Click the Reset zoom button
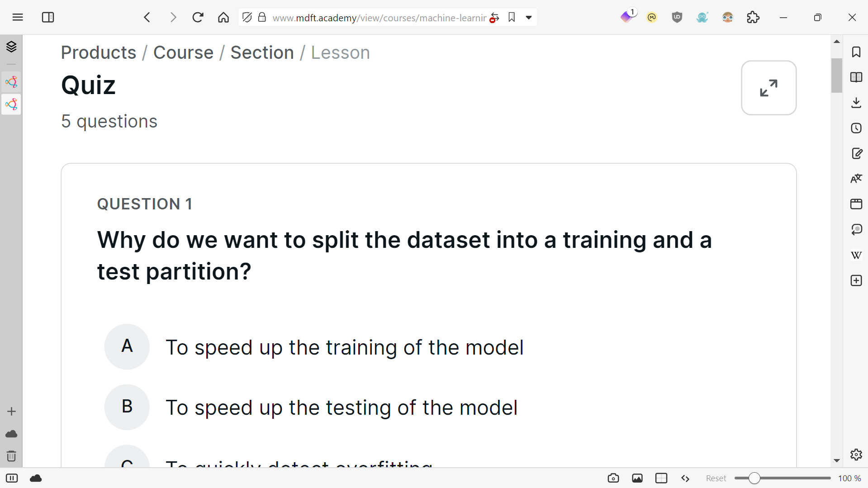Image resolution: width=868 pixels, height=488 pixels. (716, 478)
